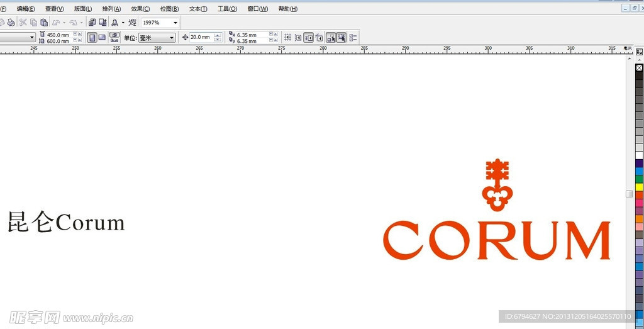Viewport: 644px width, 329px height.
Task: Pick the white swatch in color palette
Action: coord(639,155)
